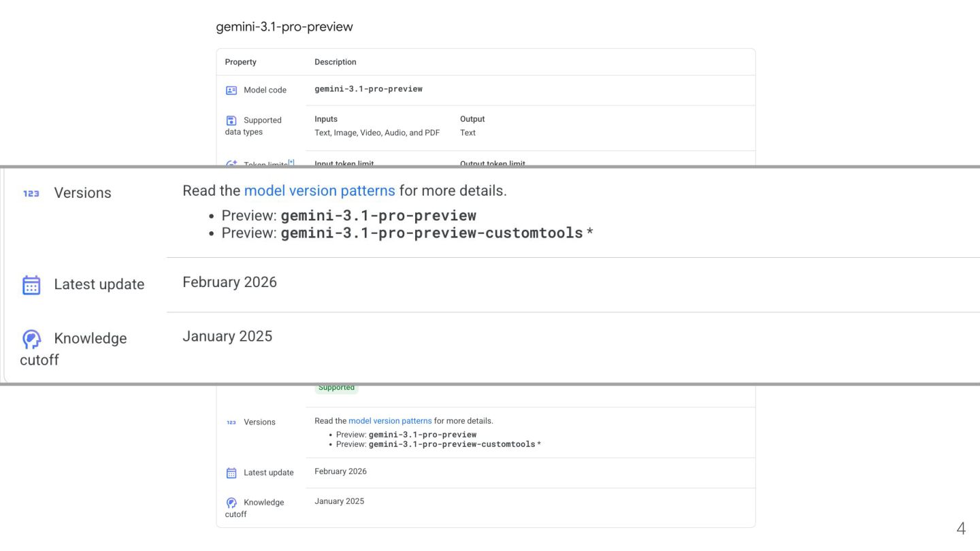980x551 pixels.
Task: Click the Supported data types icon
Action: point(231,120)
